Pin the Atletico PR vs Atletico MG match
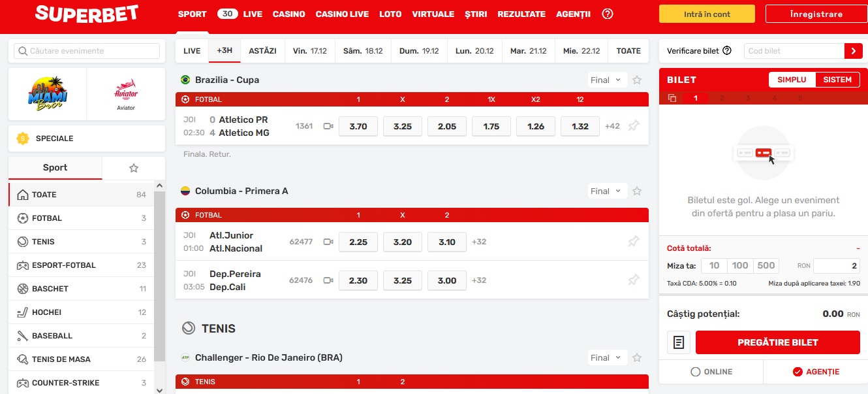The image size is (868, 394). (x=633, y=126)
